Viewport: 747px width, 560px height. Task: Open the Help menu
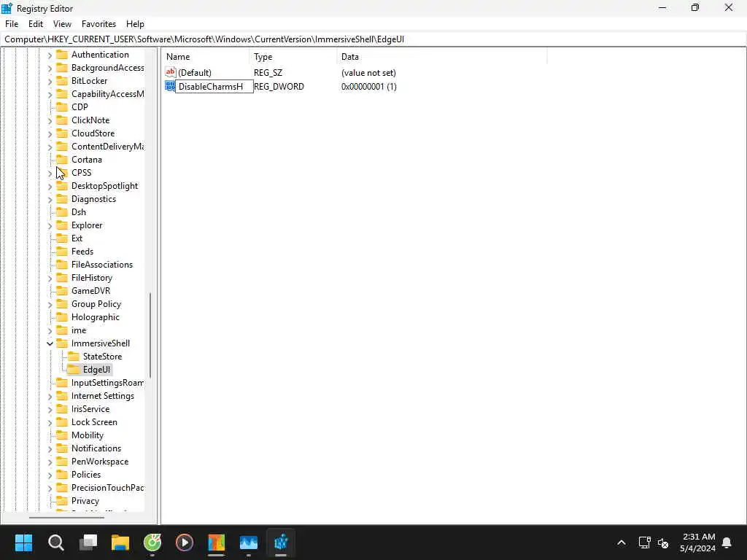(135, 24)
